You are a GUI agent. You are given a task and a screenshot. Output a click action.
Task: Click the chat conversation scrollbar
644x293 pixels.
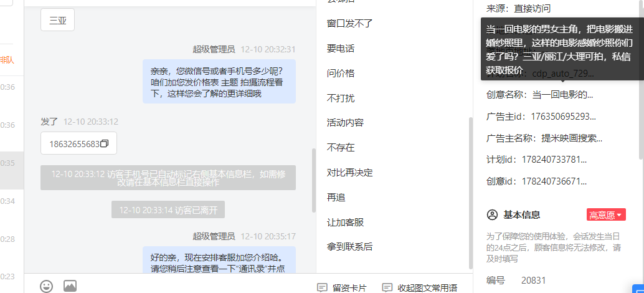314,180
